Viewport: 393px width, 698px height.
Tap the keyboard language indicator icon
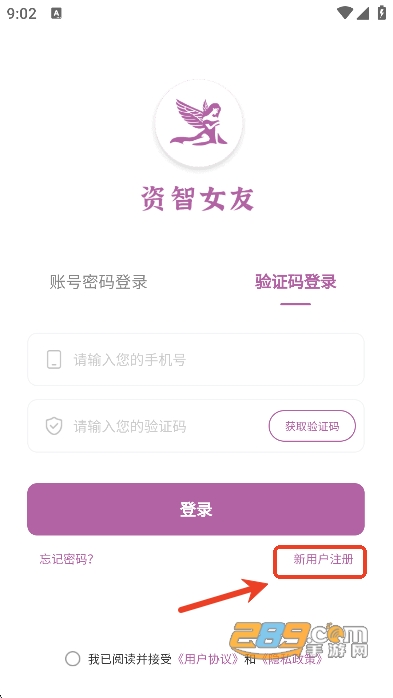point(56,14)
